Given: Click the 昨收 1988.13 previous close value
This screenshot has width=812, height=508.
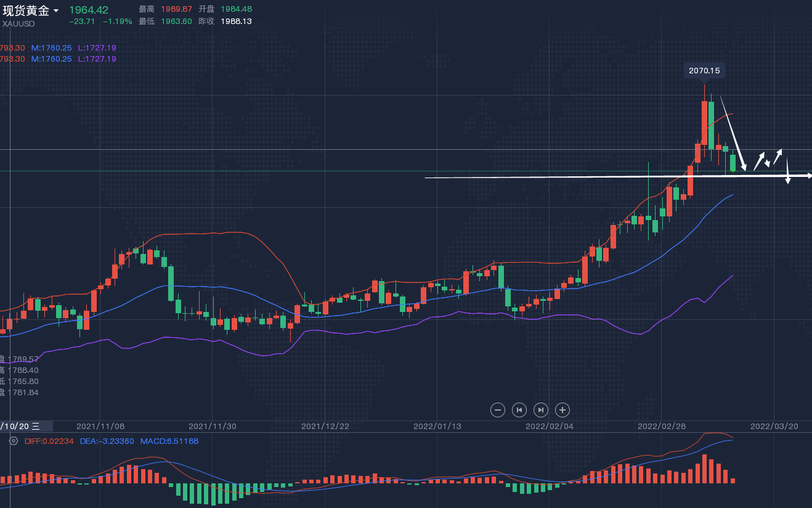Looking at the screenshot, I should click(236, 21).
